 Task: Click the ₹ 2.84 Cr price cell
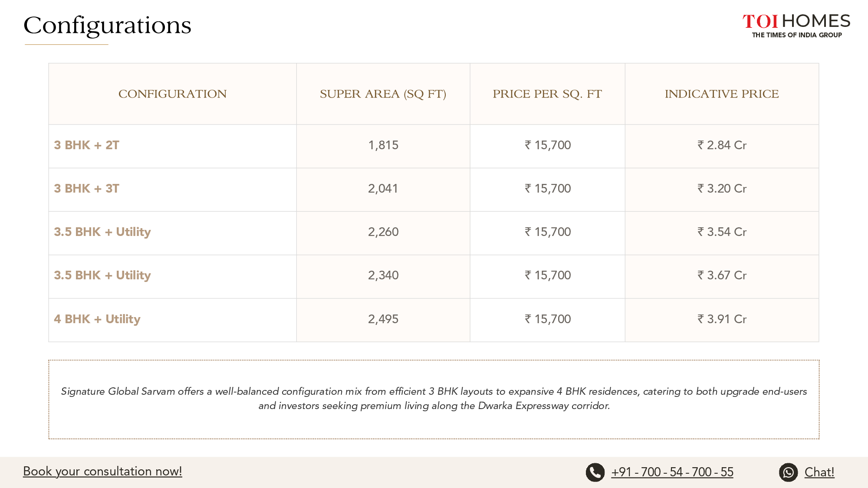(x=722, y=145)
